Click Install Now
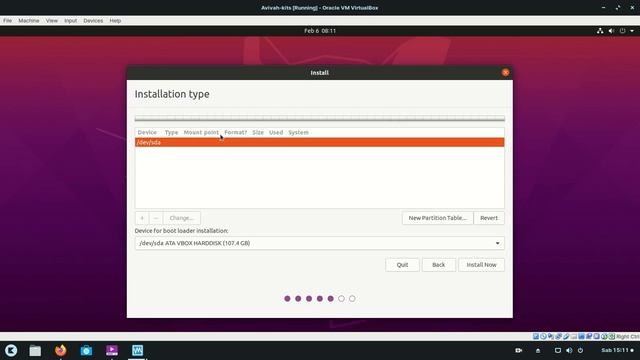Viewport: 640px width, 360px height. [481, 265]
